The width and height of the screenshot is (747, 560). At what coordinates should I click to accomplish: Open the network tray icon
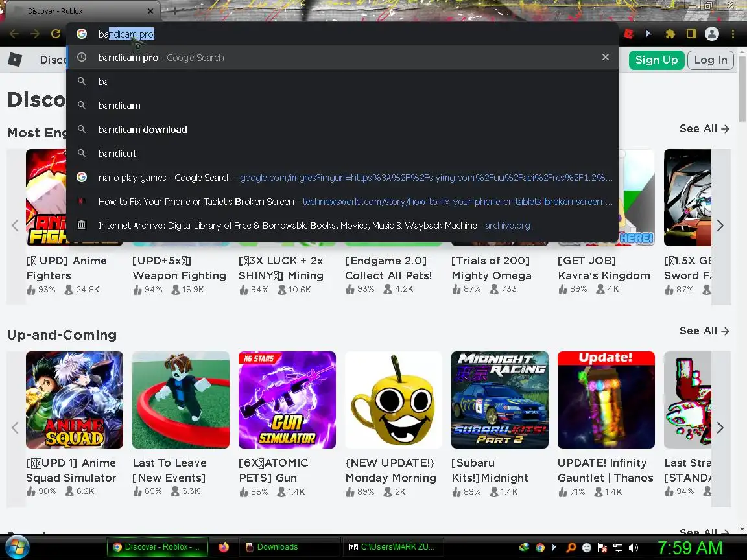pos(618,548)
